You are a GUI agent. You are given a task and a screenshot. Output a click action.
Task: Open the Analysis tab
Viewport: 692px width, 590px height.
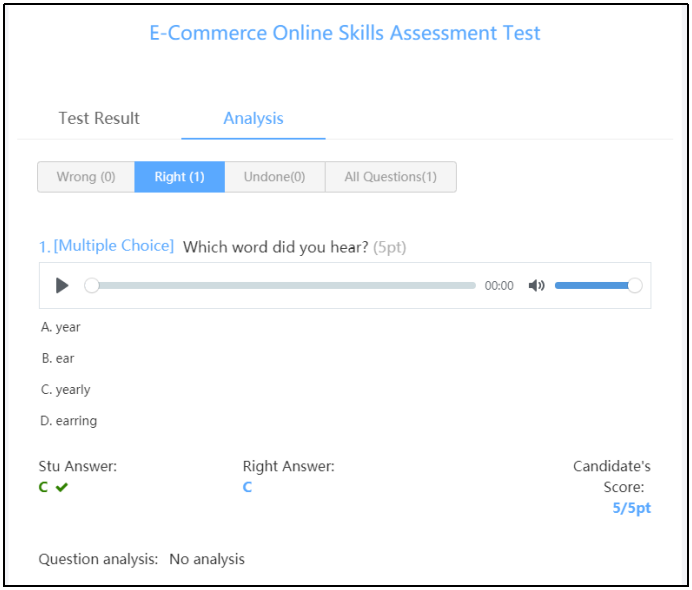[253, 118]
